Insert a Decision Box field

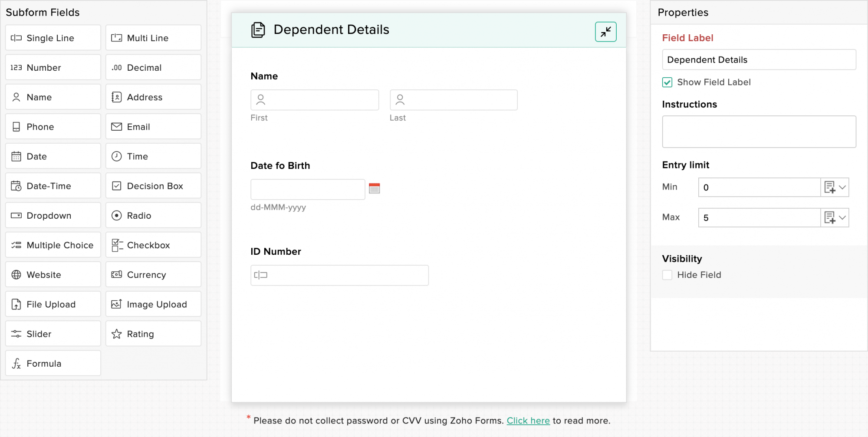click(x=153, y=186)
